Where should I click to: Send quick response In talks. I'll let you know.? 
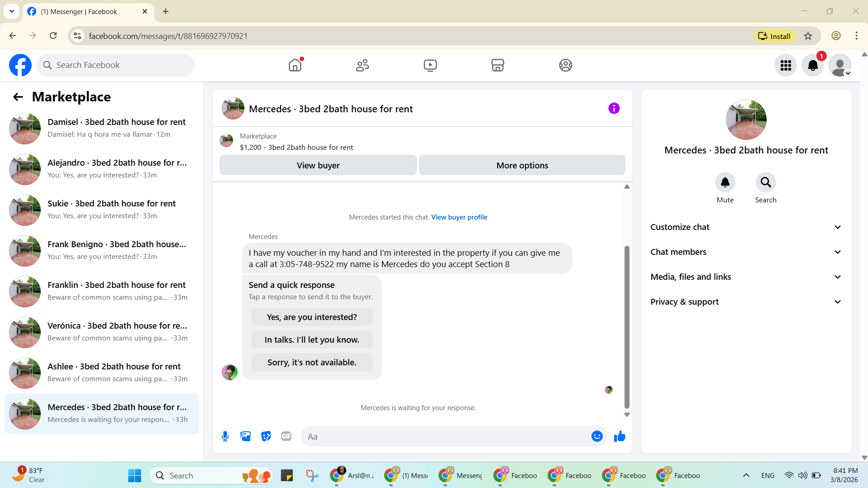(x=312, y=340)
